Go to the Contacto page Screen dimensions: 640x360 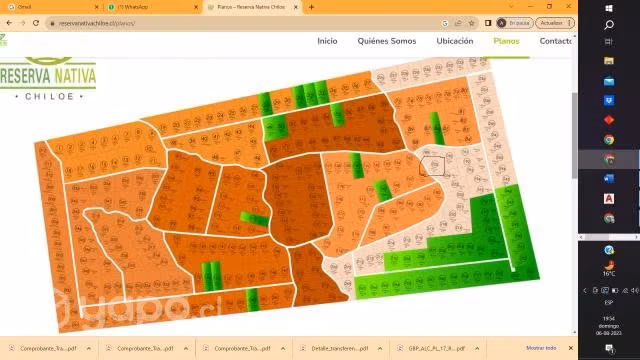click(x=556, y=41)
